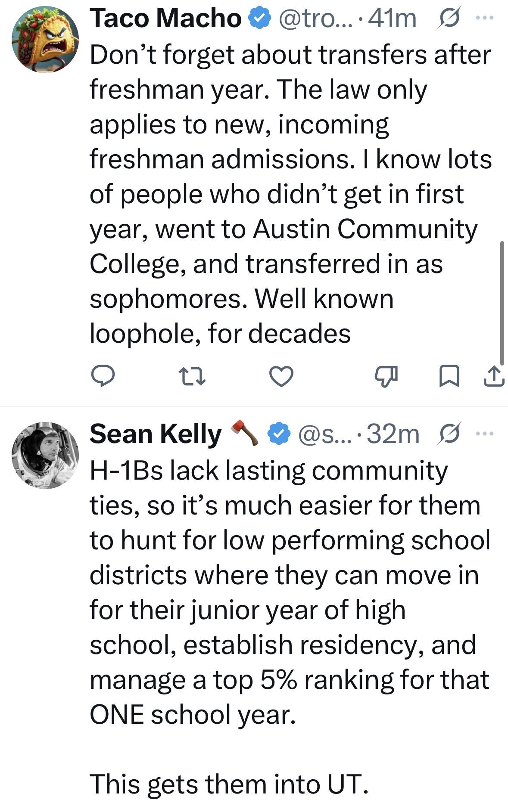This screenshot has width=508, height=812.
Task: Open Sean Kelly's astronaut profile picture
Action: [45, 455]
